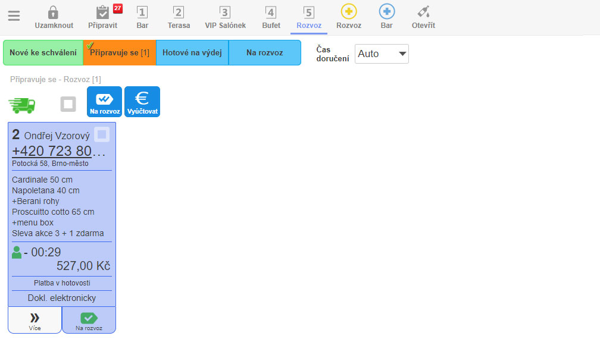Click the green delivery truck icon
The image size is (600, 364).
[22, 104]
